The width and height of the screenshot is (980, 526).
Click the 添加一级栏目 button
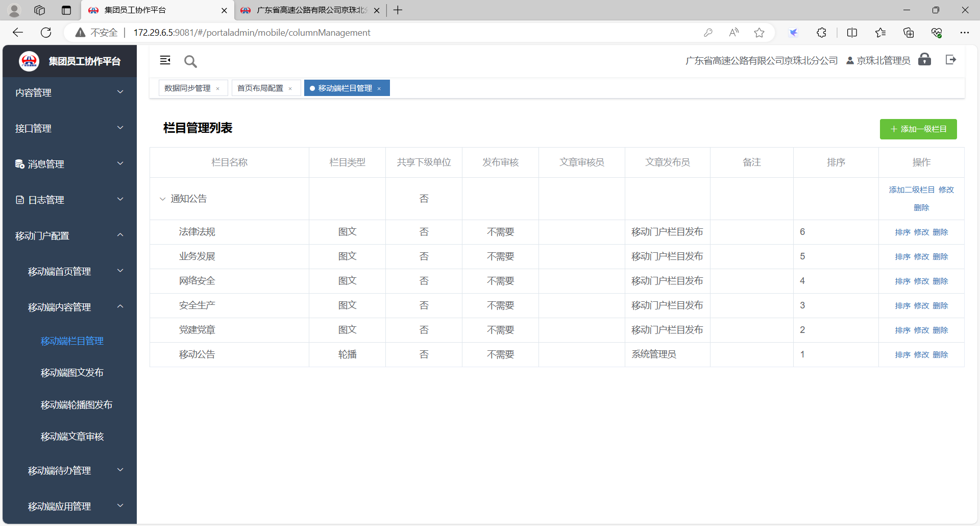coord(918,129)
